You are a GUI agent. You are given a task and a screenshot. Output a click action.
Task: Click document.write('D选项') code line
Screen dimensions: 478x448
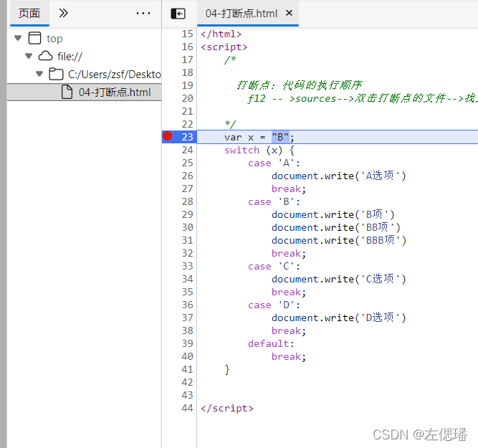click(x=339, y=318)
